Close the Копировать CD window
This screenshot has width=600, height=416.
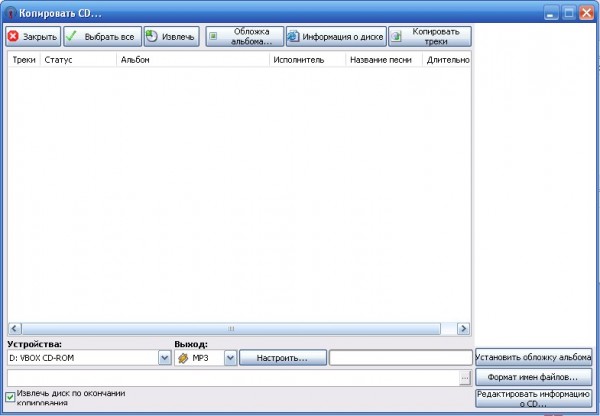[587, 13]
